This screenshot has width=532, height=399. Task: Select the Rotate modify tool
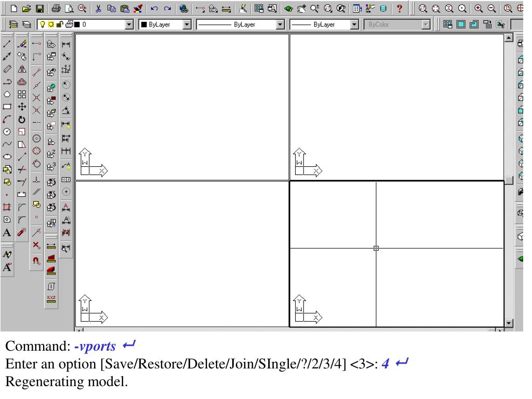22,119
